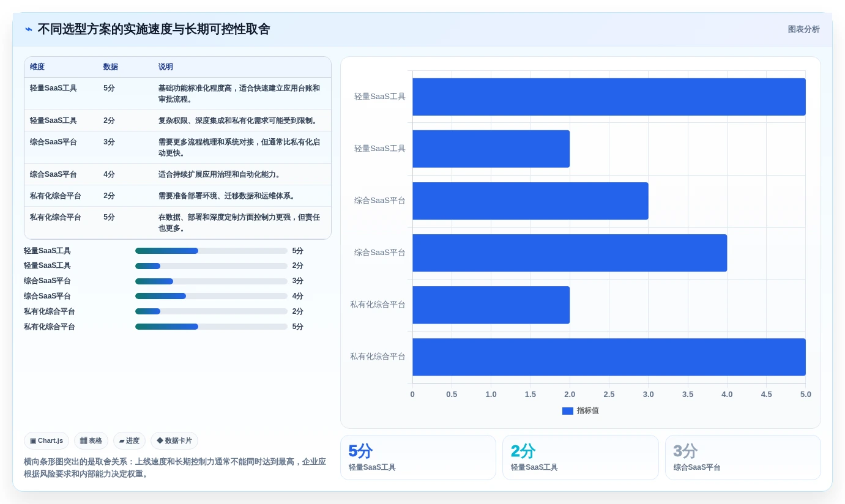Viewport: 845px width, 504px height.
Task: Click the blue 指标值 legend swatch
Action: tap(567, 411)
